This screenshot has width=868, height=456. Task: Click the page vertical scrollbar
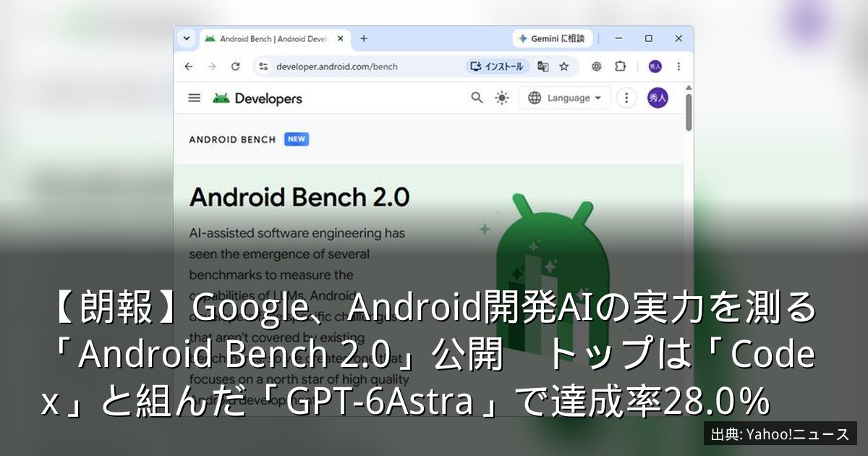click(x=689, y=112)
